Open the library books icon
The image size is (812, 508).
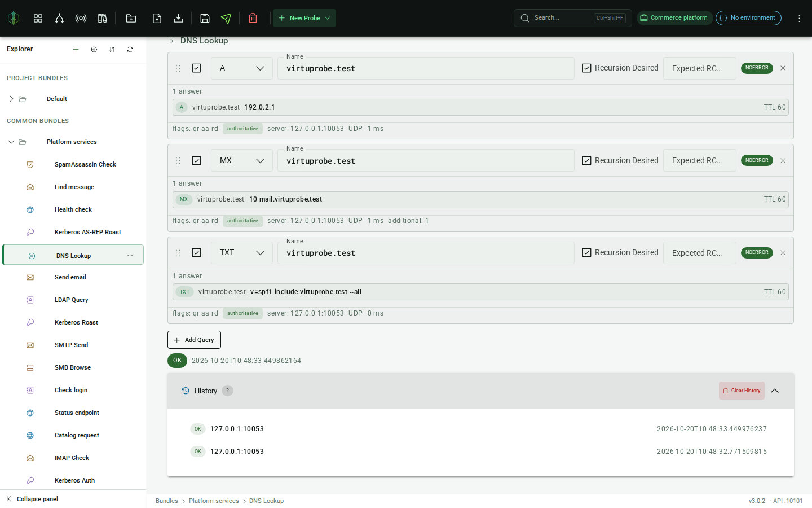pos(102,18)
